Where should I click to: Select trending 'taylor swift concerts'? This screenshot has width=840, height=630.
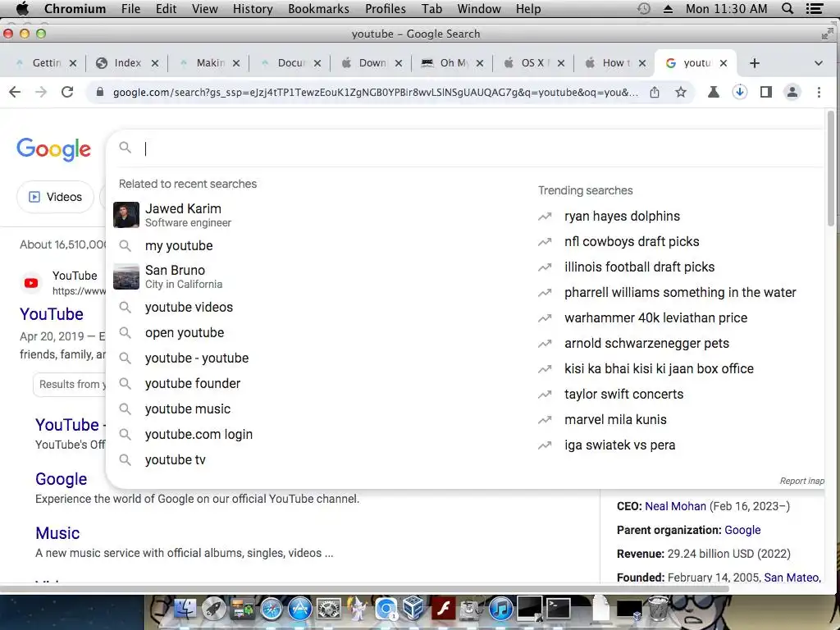623,395
